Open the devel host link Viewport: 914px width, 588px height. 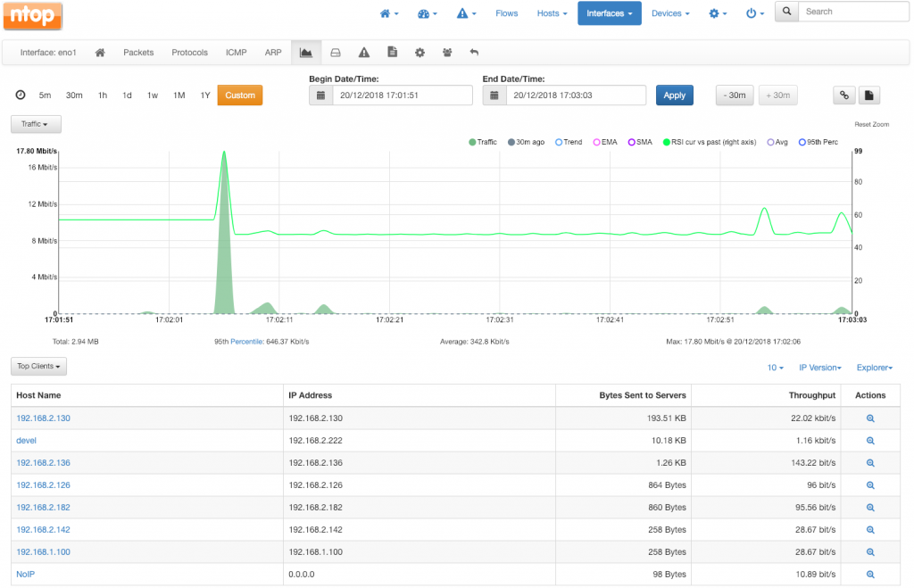coord(26,441)
